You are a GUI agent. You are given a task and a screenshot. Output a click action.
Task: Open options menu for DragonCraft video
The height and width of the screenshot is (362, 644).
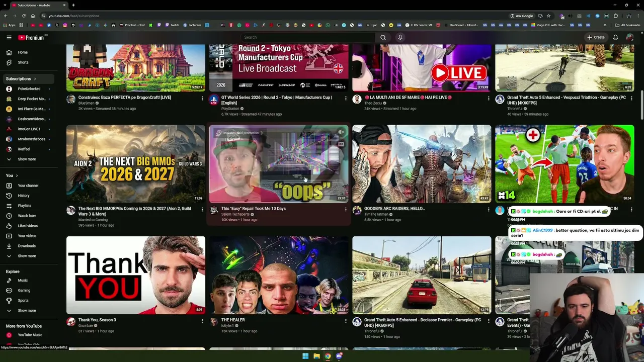203,99
